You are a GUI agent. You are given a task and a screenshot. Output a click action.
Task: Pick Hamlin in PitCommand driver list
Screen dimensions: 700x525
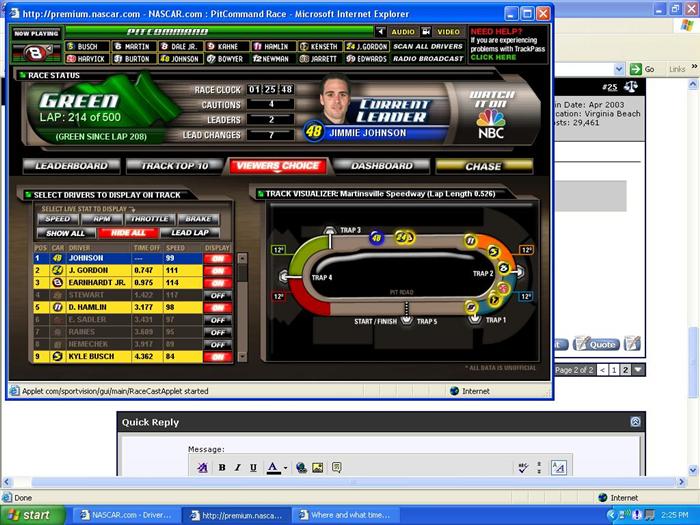tap(274, 46)
